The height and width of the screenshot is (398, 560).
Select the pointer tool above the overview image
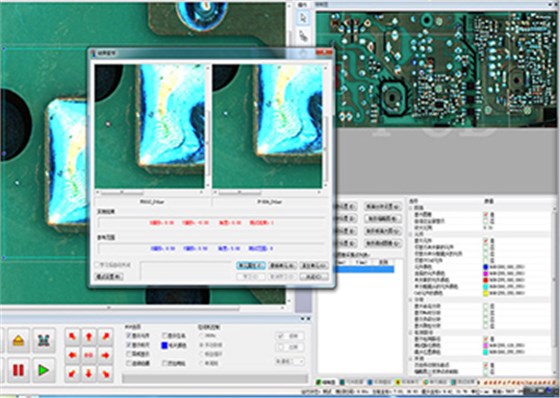point(303,18)
